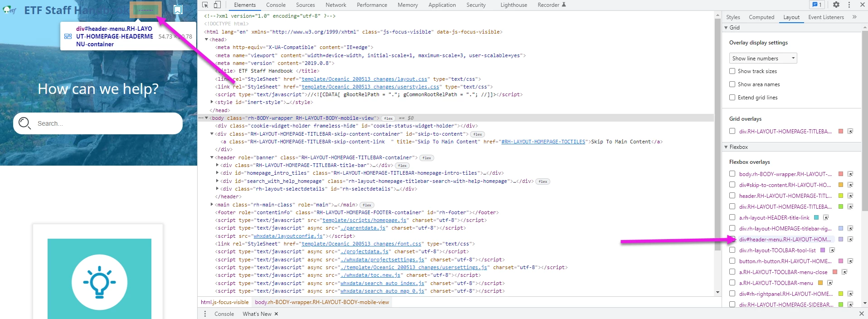Collapse the body element node

206,118
